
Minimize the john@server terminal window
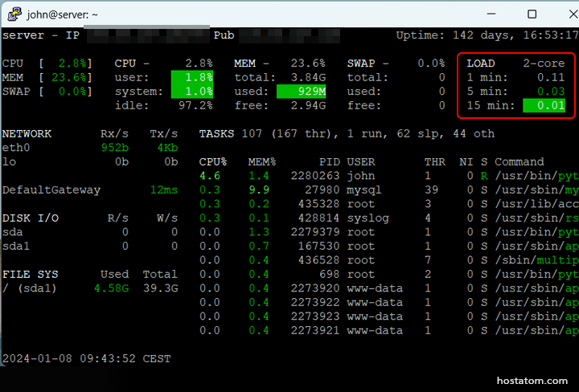coord(494,14)
